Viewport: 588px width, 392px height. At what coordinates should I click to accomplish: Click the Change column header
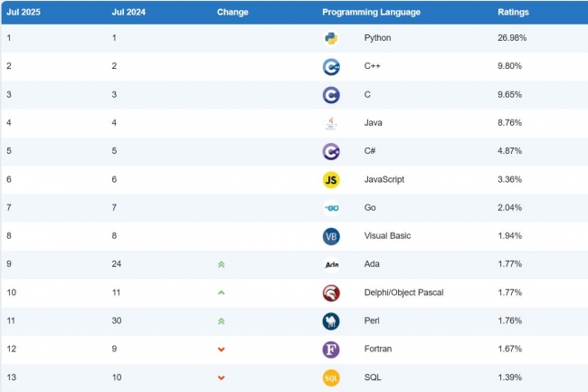tap(232, 12)
